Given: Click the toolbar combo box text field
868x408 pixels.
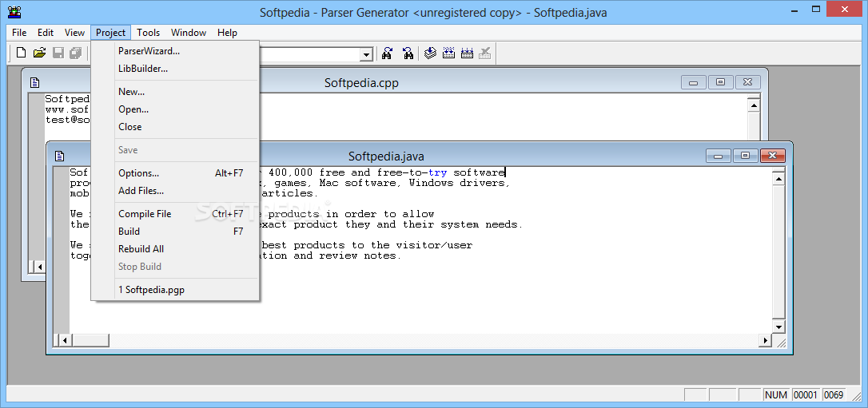Looking at the screenshot, I should click(310, 54).
